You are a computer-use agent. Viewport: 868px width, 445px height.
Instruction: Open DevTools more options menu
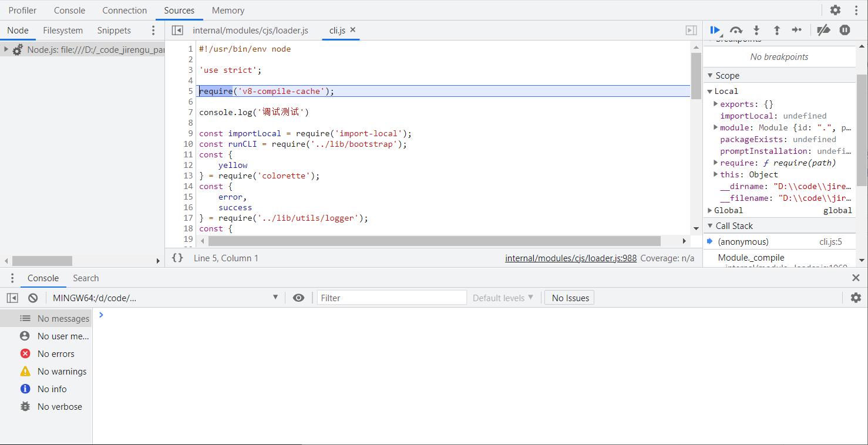[x=856, y=10]
